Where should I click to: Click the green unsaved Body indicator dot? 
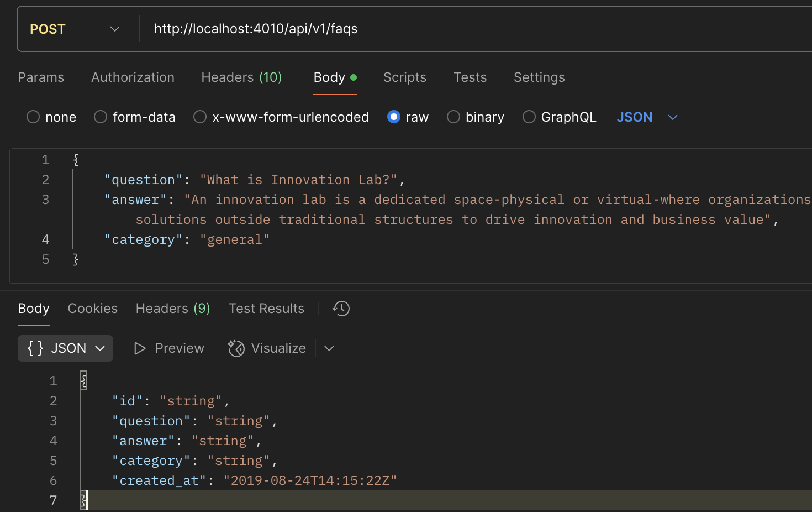pyautogui.click(x=354, y=77)
